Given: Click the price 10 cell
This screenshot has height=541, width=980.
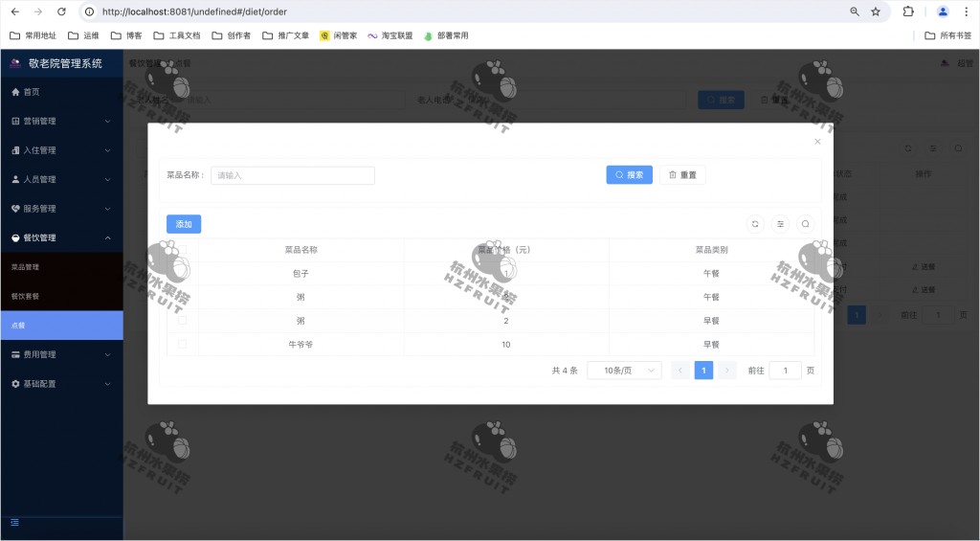Looking at the screenshot, I should [x=506, y=344].
